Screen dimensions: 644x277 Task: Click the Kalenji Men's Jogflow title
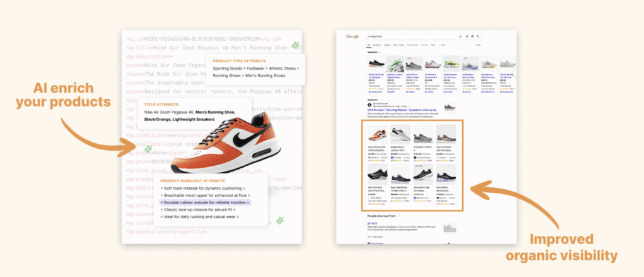(x=400, y=149)
